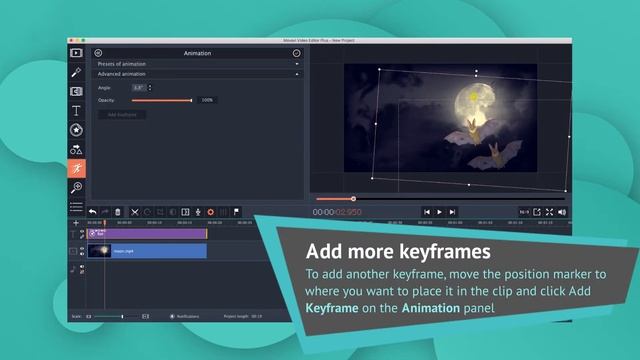Delete the selected clip with trash icon
The image size is (640, 360).
[118, 212]
